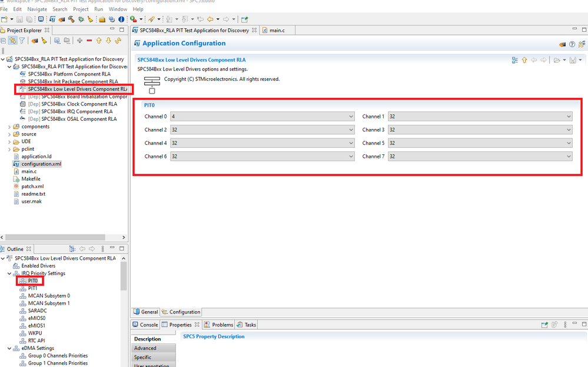Screen dimensions: 588x367
Task: Select the Specific properties section
Action: click(x=154, y=357)
